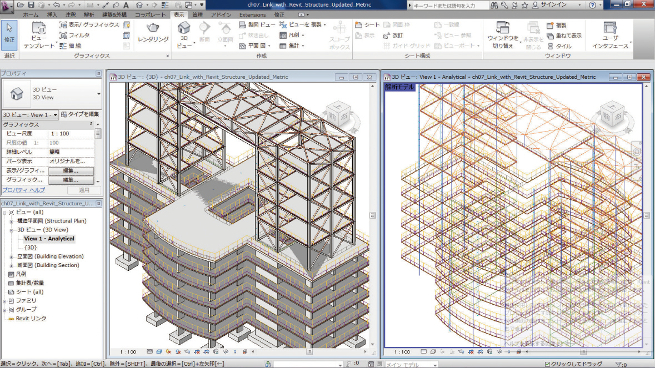655x368 pixels.
Task: Click the 3D house type thumbnail in Properties
Action: (x=16, y=93)
